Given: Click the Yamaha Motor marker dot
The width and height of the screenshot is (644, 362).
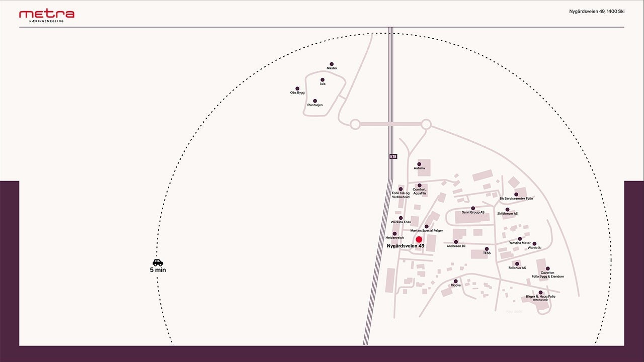Looking at the screenshot, I should point(520,238).
